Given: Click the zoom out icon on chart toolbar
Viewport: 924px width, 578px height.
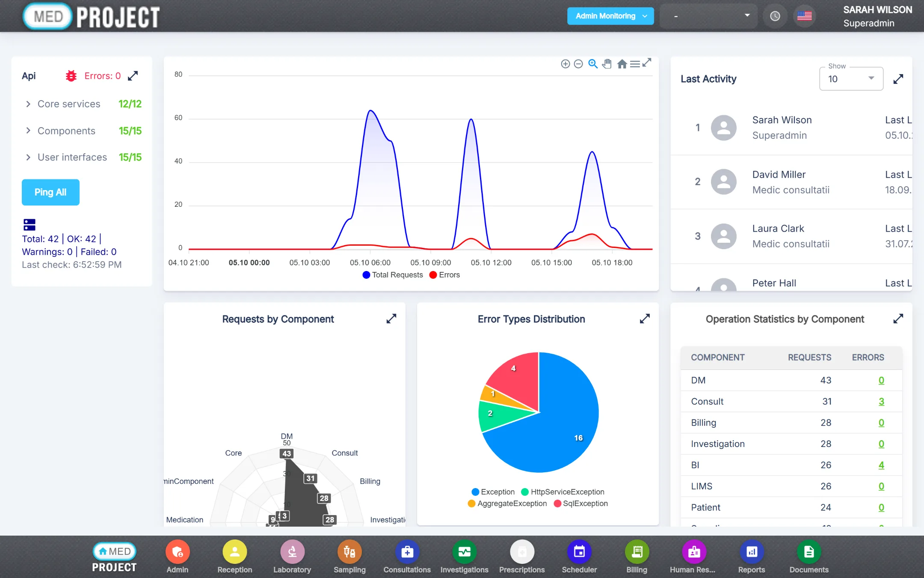Looking at the screenshot, I should tap(578, 64).
